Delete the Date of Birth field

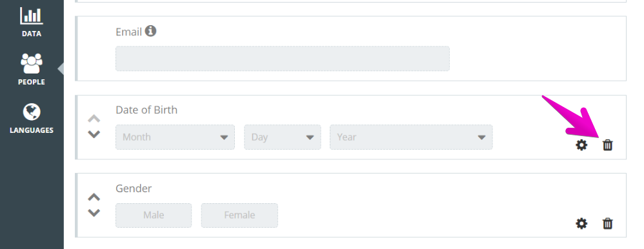pos(607,145)
